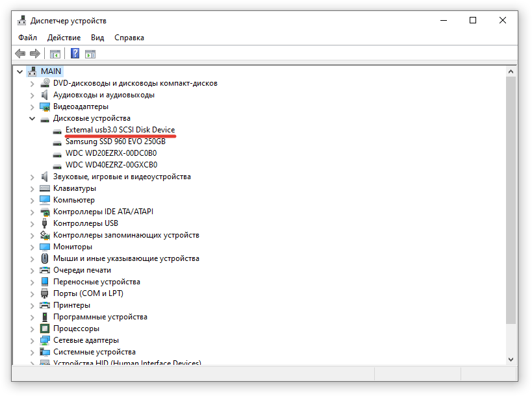Image resolution: width=532 pixels, height=396 pixels.
Task: Expand the Сетевые адаптеры category
Action: tap(32, 340)
